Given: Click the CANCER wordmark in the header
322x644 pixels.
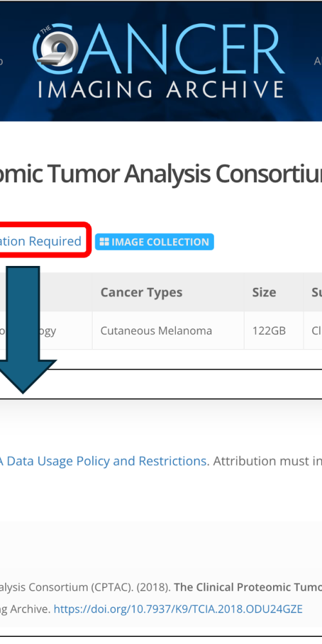Looking at the screenshot, I should 159,50.
